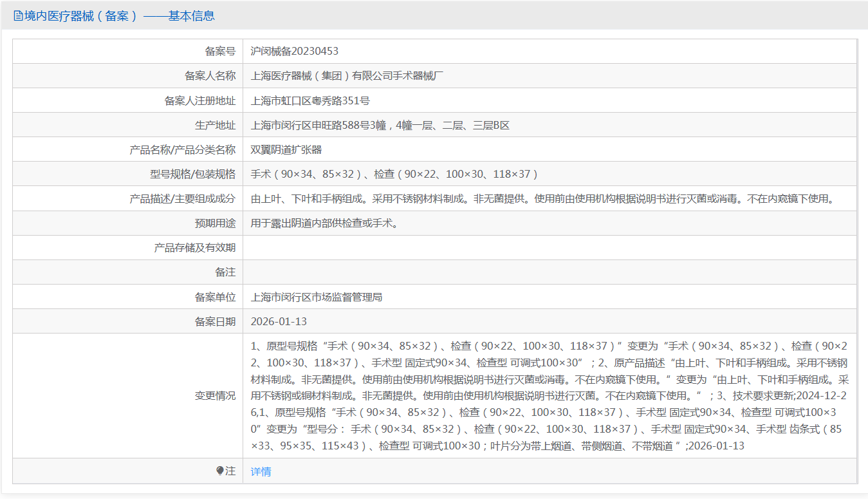
Task: Click the 产品描述/主要组成成分 label
Action: tap(183, 199)
